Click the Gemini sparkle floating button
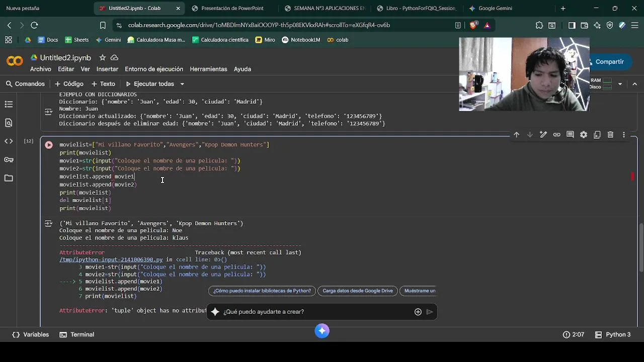This screenshot has height=362, width=644. point(322,330)
